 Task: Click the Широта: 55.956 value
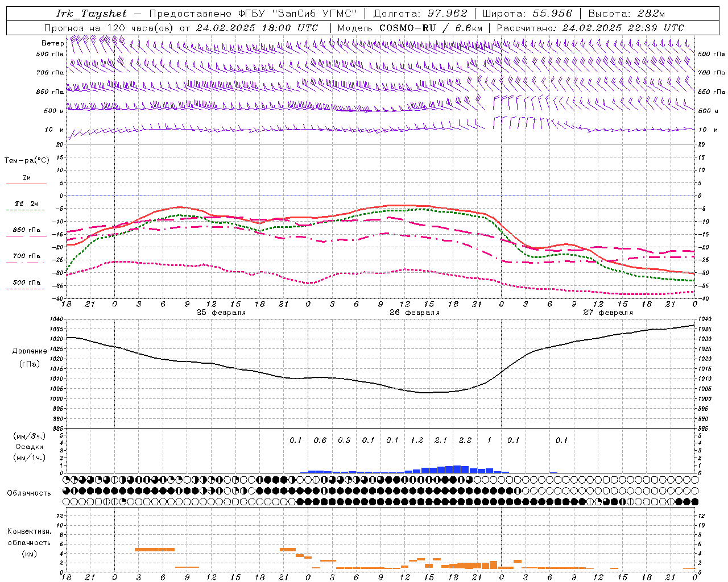[527, 14]
